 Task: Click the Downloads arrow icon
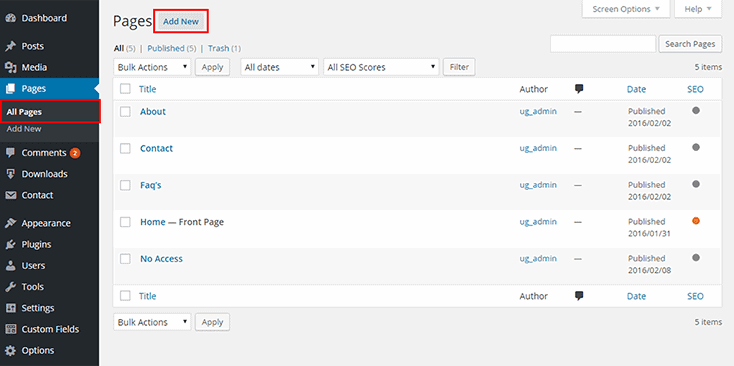click(x=11, y=174)
